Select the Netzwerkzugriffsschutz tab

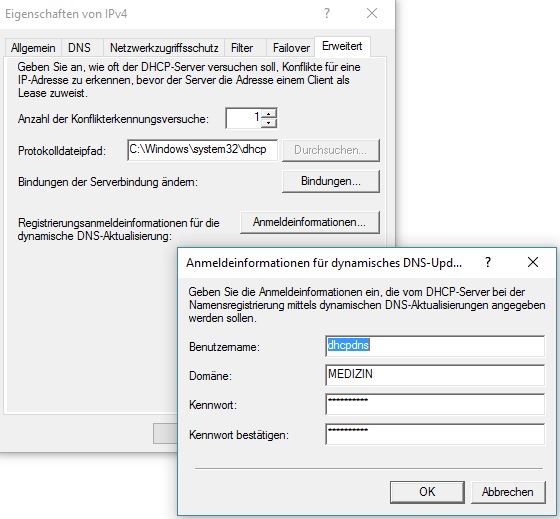pos(164,48)
